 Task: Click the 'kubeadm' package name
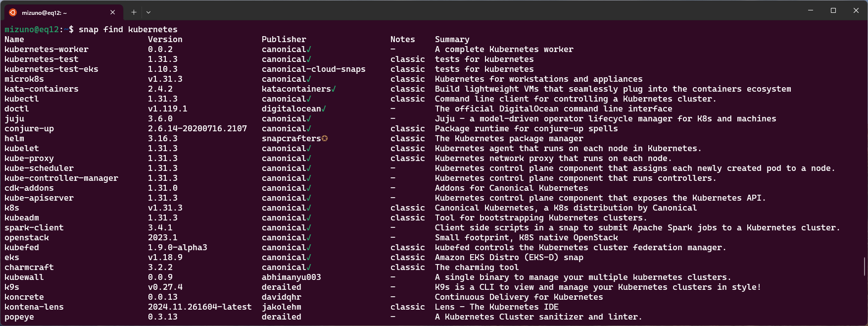pos(22,218)
